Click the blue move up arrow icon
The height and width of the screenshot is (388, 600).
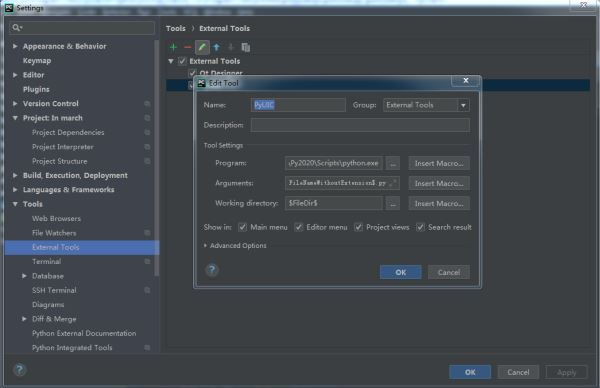click(x=217, y=47)
